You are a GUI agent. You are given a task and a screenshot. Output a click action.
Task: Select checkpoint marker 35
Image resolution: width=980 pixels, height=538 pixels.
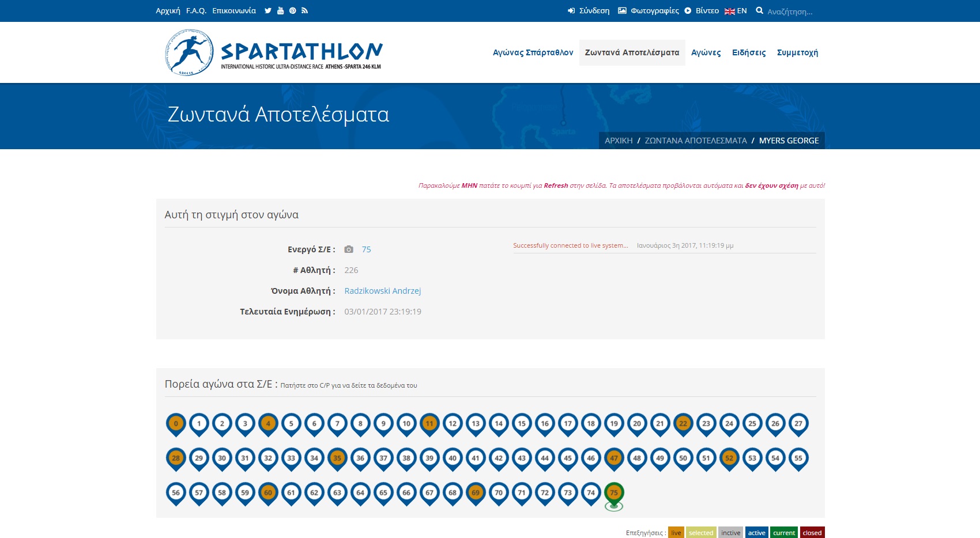(x=337, y=459)
